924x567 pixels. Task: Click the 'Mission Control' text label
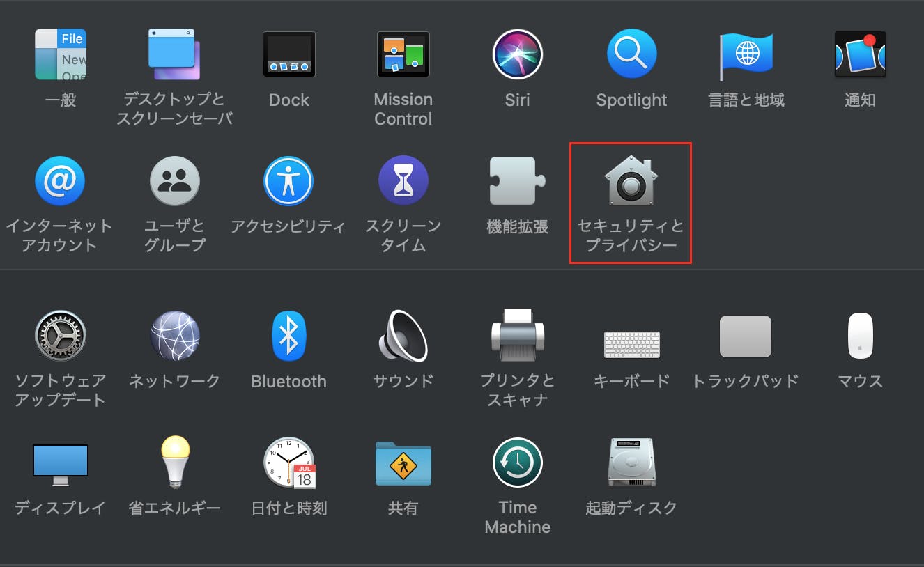403,109
